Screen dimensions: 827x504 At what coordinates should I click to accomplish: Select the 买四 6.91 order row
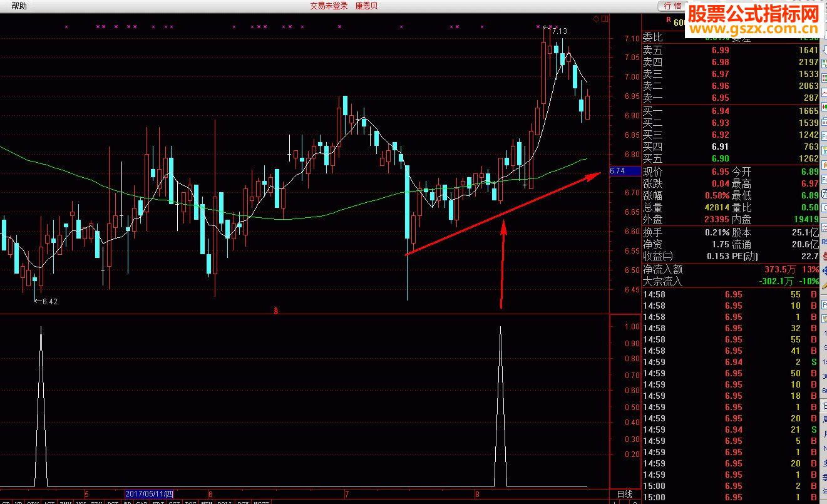click(x=731, y=147)
